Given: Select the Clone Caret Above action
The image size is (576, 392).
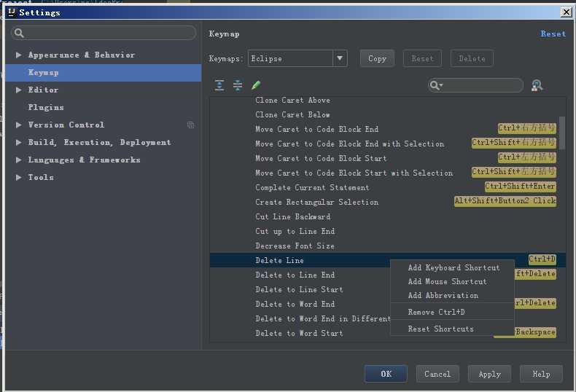Looking at the screenshot, I should (x=292, y=101).
